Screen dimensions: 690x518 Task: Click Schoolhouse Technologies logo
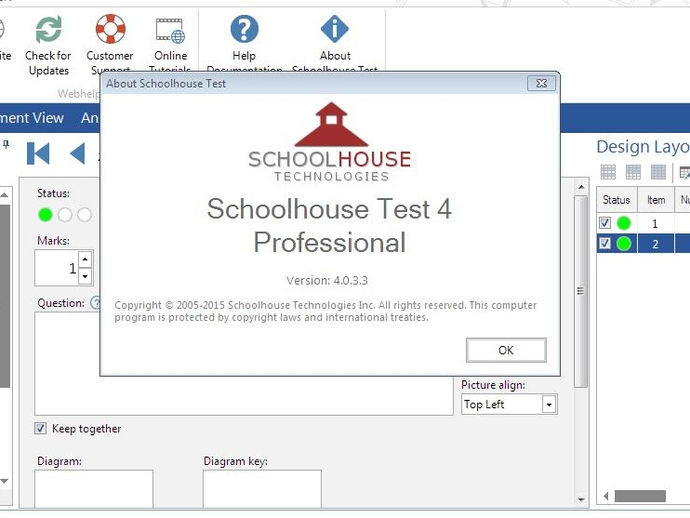(330, 142)
